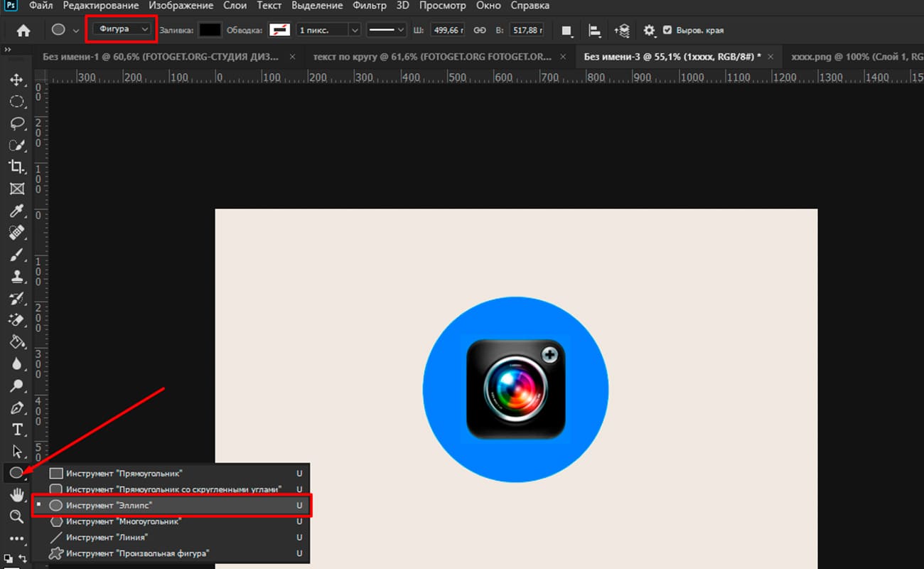Image resolution: width=924 pixels, height=569 pixels.
Task: Open the tool preset picker arrow
Action: pos(76,31)
